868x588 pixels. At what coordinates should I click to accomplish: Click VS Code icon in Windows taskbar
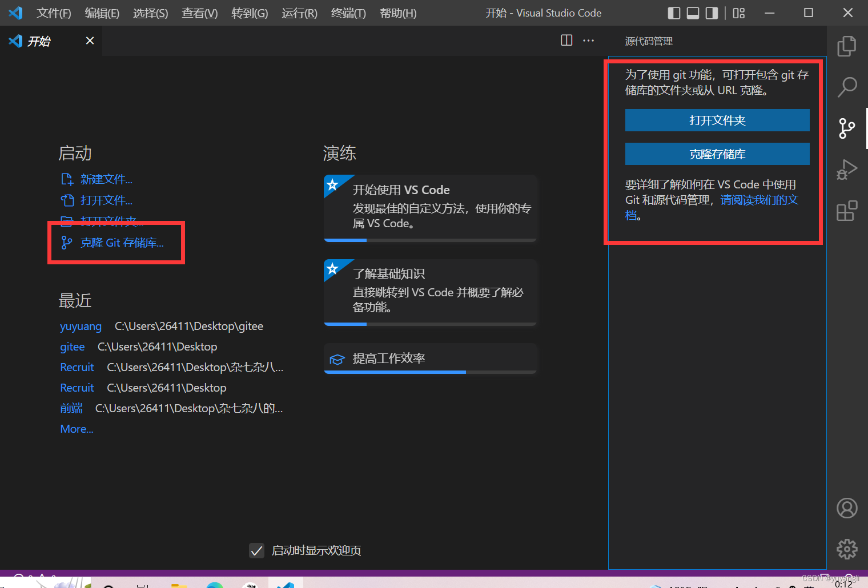point(285,583)
